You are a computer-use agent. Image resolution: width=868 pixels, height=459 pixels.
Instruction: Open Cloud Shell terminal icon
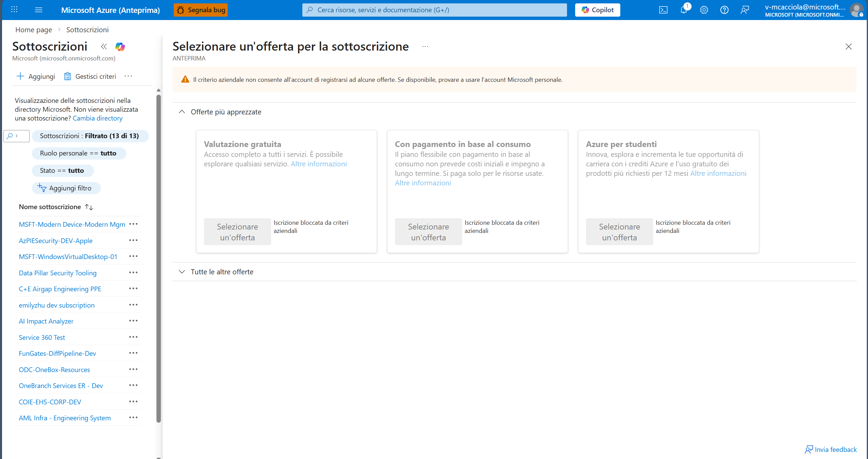tap(663, 10)
